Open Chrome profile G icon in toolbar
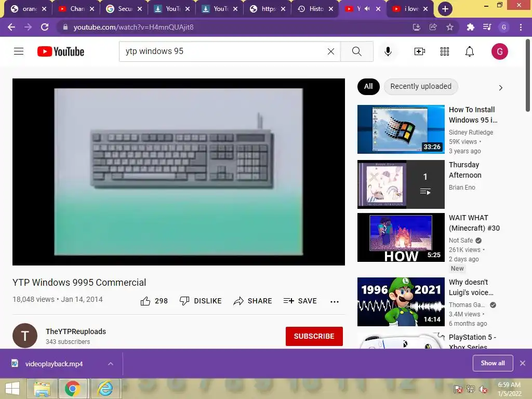Screen dimensions: 532x399 [504, 27]
